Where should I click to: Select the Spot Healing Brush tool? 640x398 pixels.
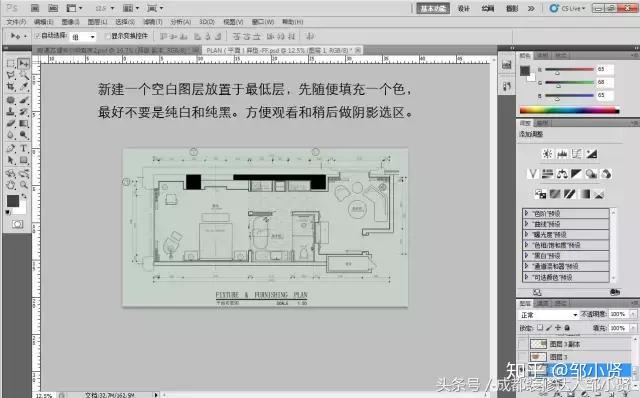[x=11, y=100]
